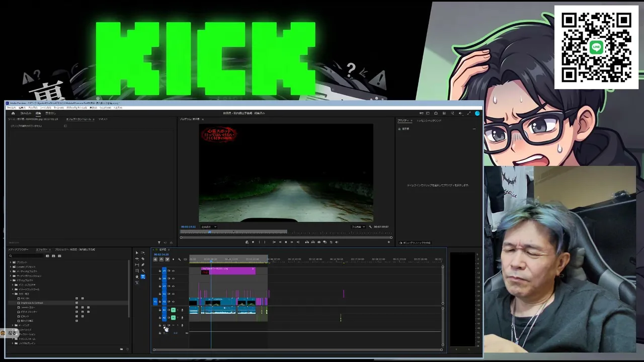Collapse the カラー補正 folder
This screenshot has width=644, height=362.
pyautogui.click(x=13, y=294)
